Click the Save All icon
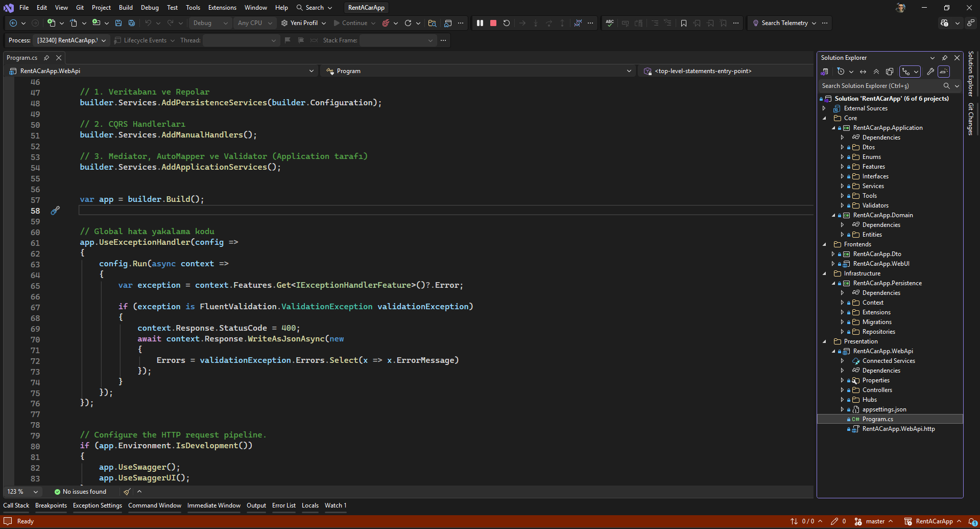 [132, 23]
